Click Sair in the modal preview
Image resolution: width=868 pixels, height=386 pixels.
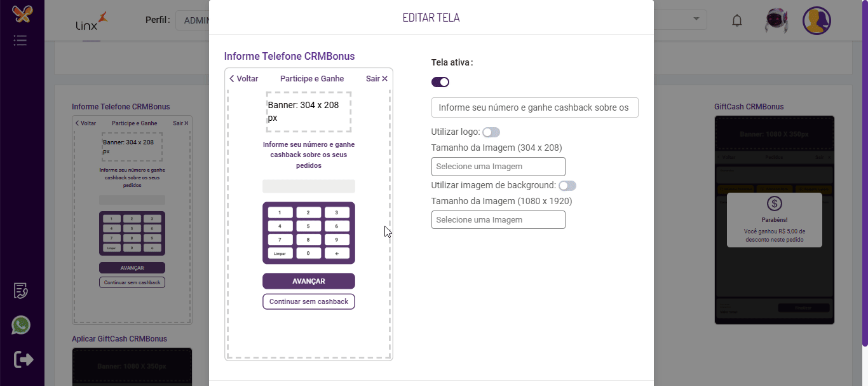pos(377,79)
